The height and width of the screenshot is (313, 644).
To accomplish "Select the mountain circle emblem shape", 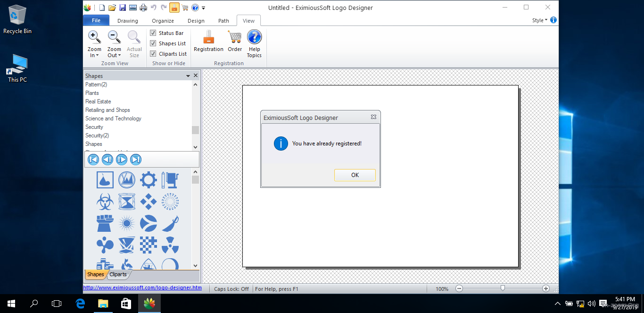I will click(x=127, y=180).
